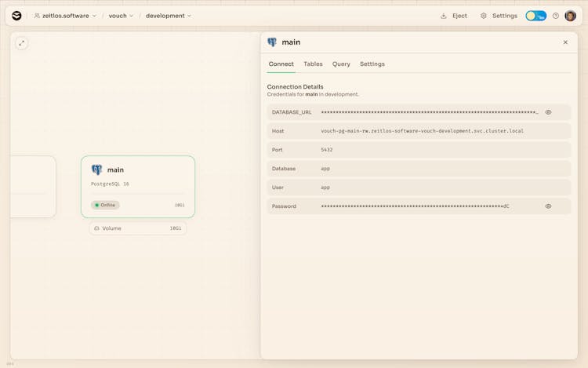Image resolution: width=588 pixels, height=368 pixels.
Task: Toggle the light/dark theme switch
Action: [x=536, y=16]
